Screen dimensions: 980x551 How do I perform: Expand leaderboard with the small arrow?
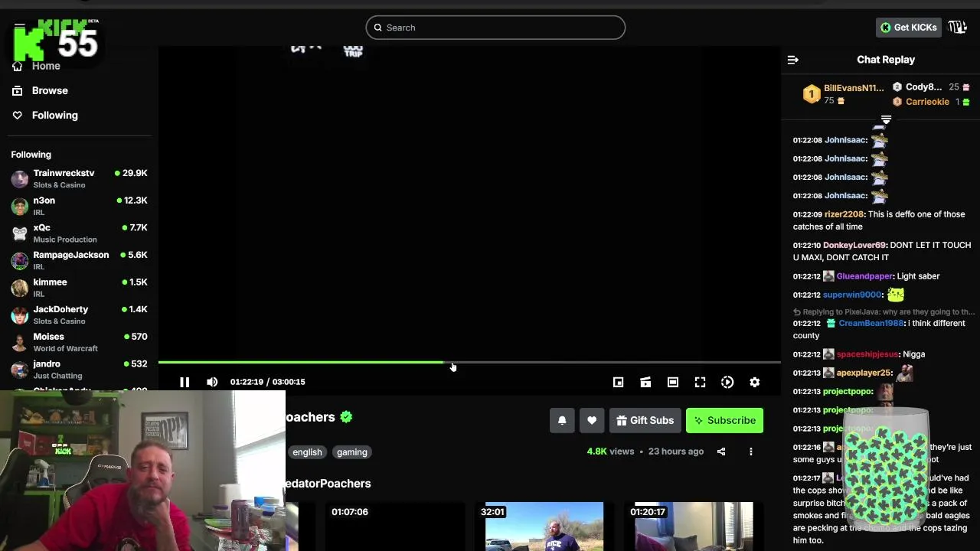pyautogui.click(x=886, y=119)
